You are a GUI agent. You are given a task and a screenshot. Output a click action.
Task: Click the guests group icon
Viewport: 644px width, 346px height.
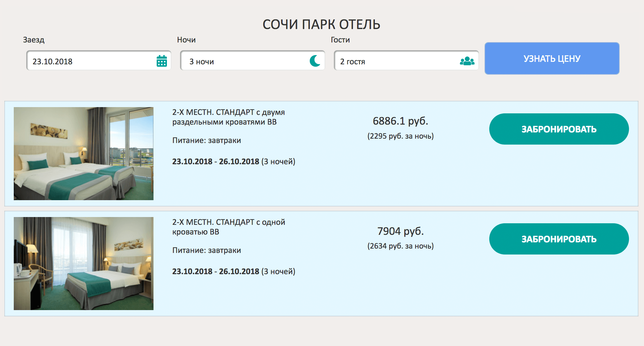point(467,61)
